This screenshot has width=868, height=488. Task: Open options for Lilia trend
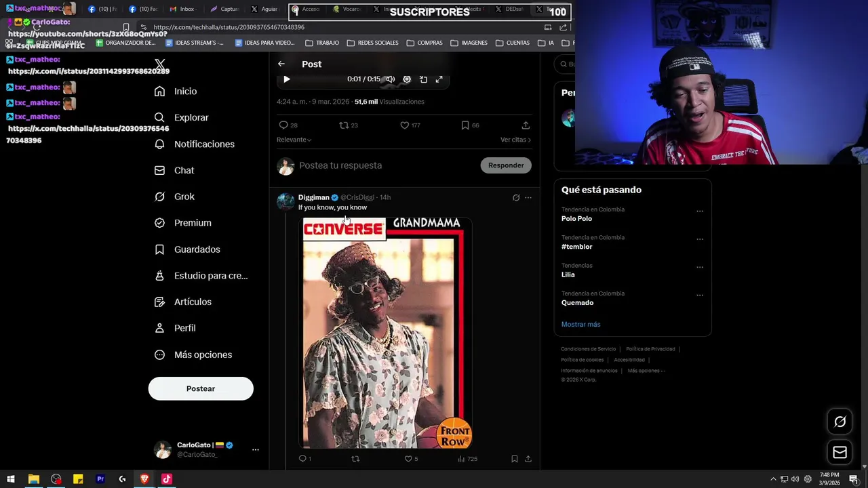click(700, 267)
